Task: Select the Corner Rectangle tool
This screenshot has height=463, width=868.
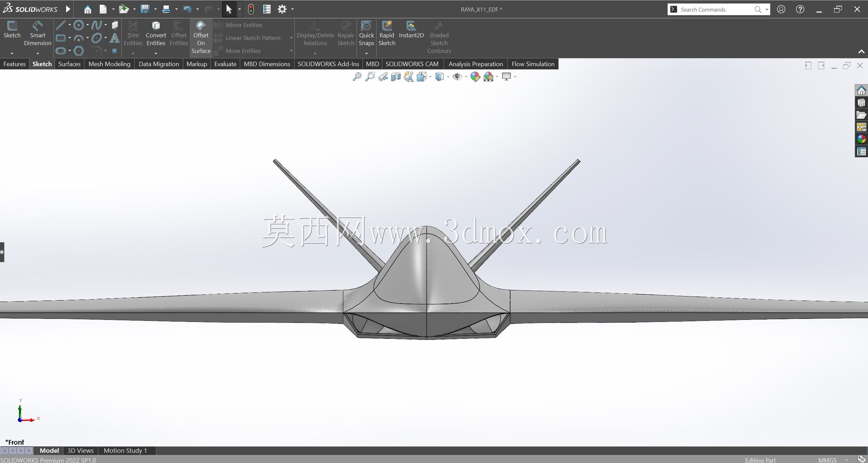Action: [x=60, y=38]
